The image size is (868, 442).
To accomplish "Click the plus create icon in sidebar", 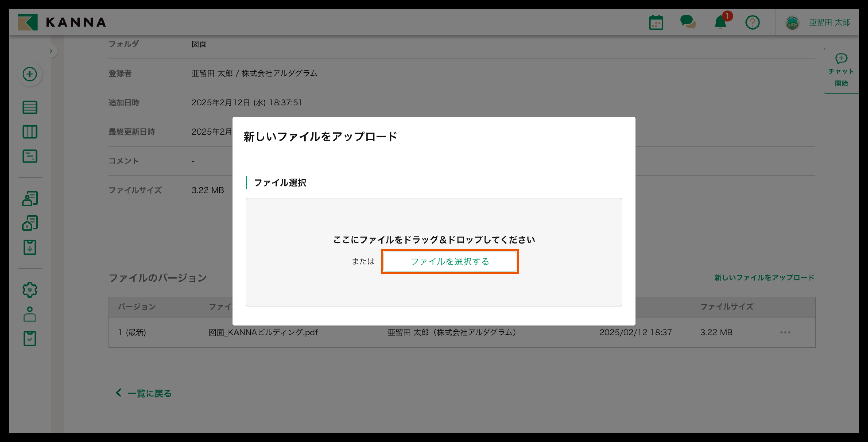I will coord(30,74).
